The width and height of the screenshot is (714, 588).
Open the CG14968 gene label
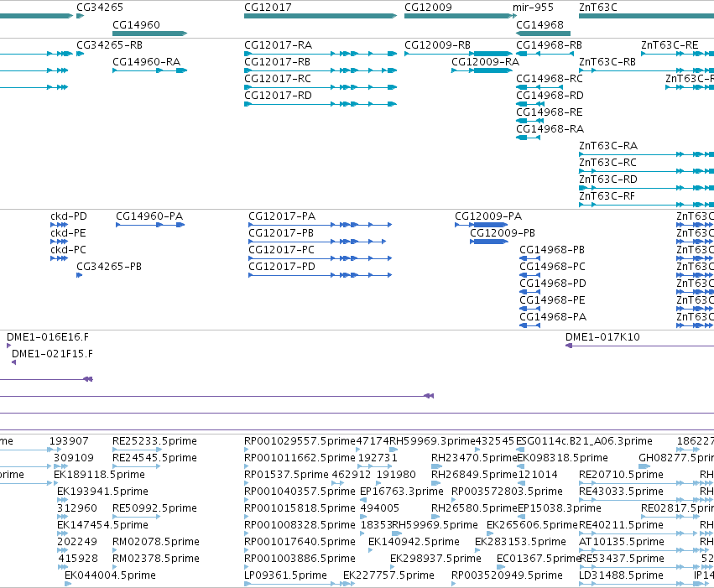(x=539, y=24)
